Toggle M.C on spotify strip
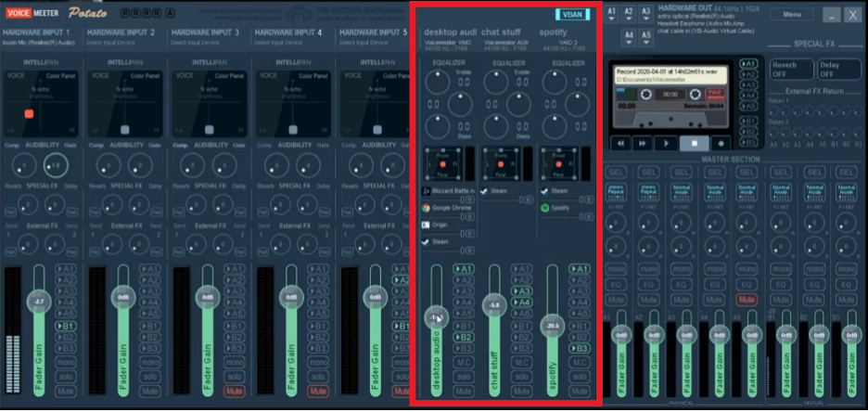Screen dimensions: 868x412 580,363
